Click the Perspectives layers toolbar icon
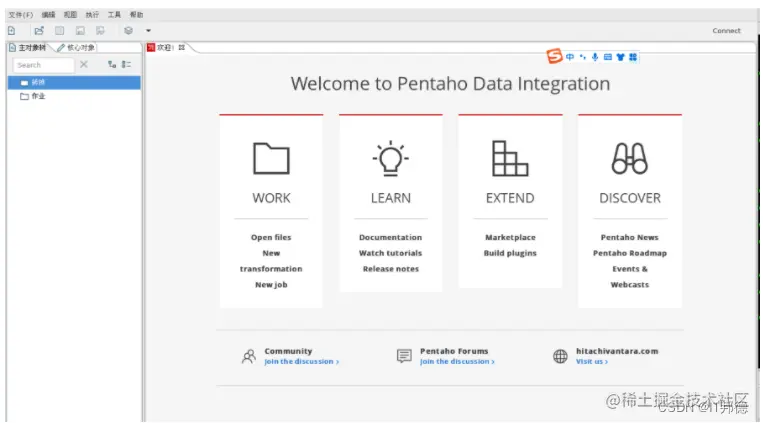 click(x=128, y=31)
